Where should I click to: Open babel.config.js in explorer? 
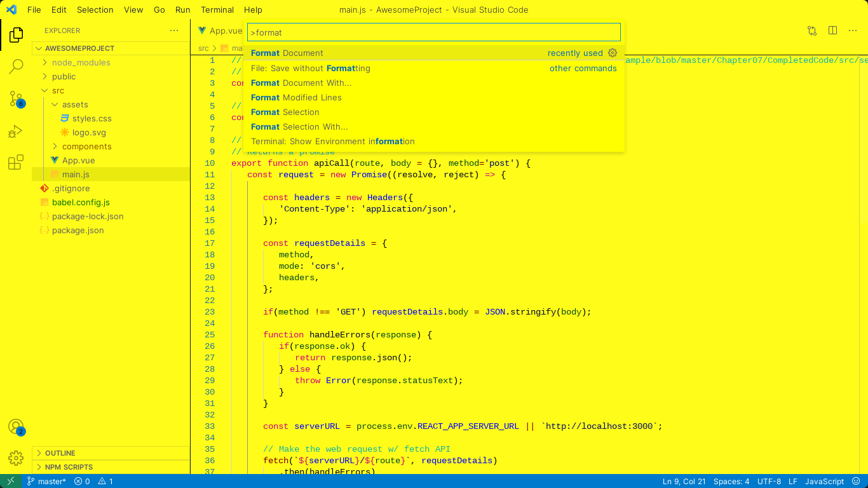coord(81,202)
